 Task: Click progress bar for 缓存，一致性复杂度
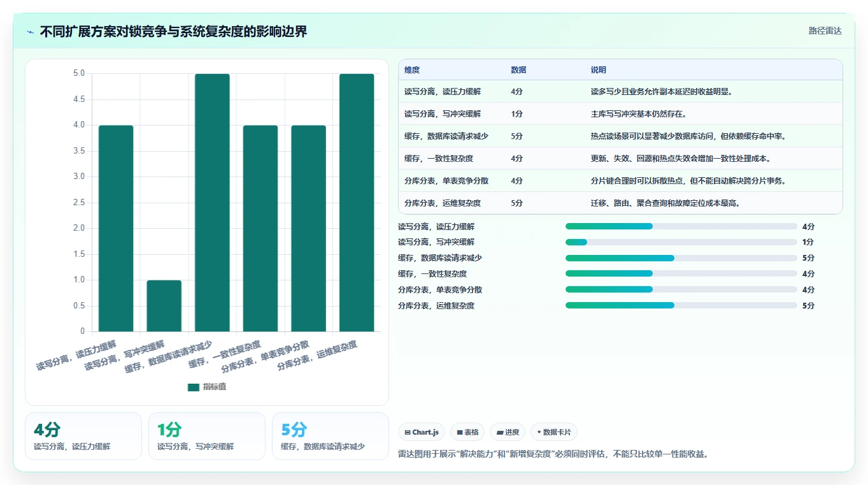(681, 273)
